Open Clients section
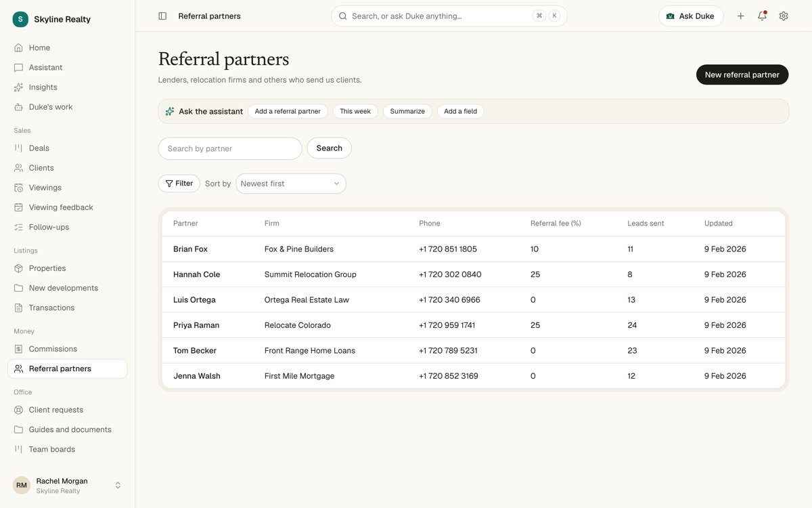 pyautogui.click(x=67, y=167)
